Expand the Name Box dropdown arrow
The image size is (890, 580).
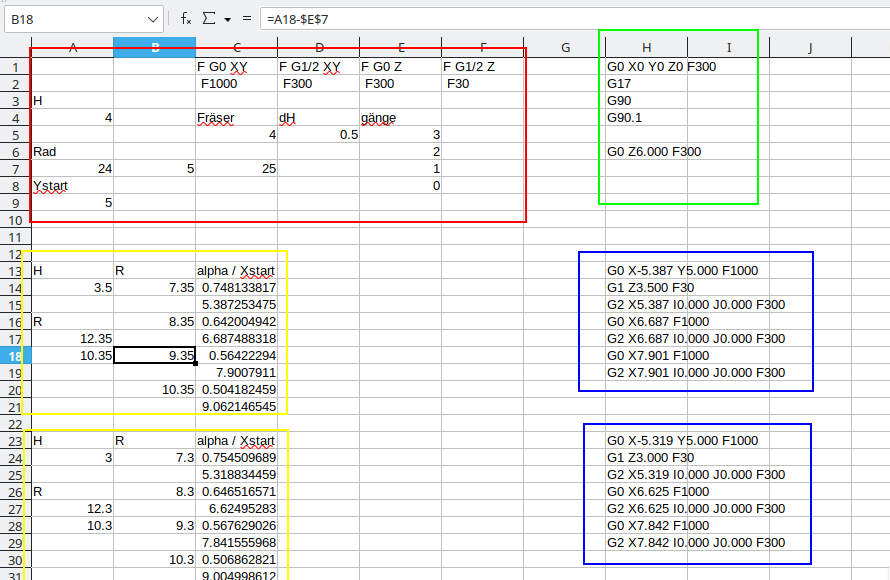pyautogui.click(x=152, y=19)
